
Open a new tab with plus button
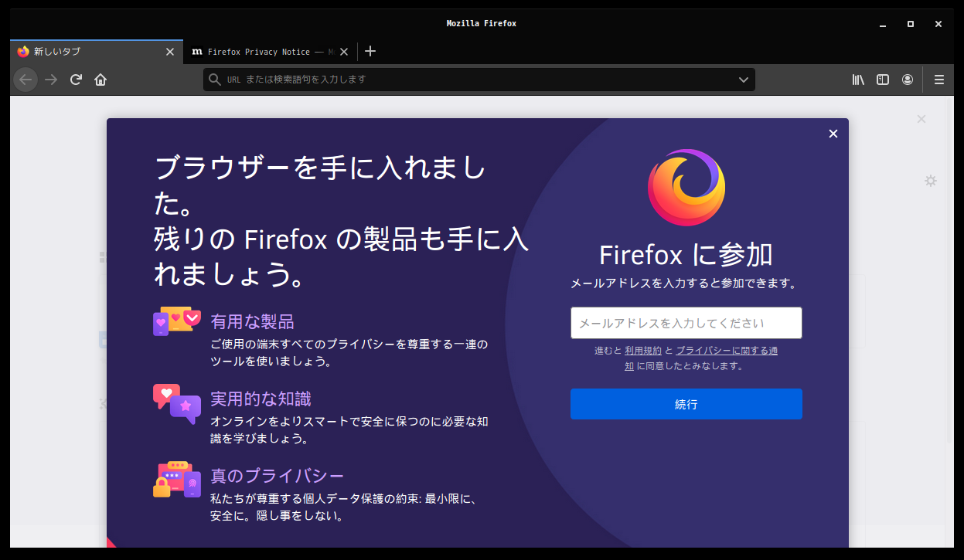pos(370,52)
